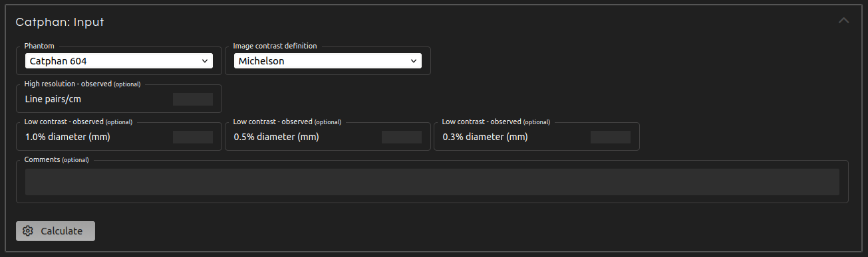This screenshot has width=868, height=257.
Task: Click the Comments (optional) label
Action: click(x=57, y=160)
